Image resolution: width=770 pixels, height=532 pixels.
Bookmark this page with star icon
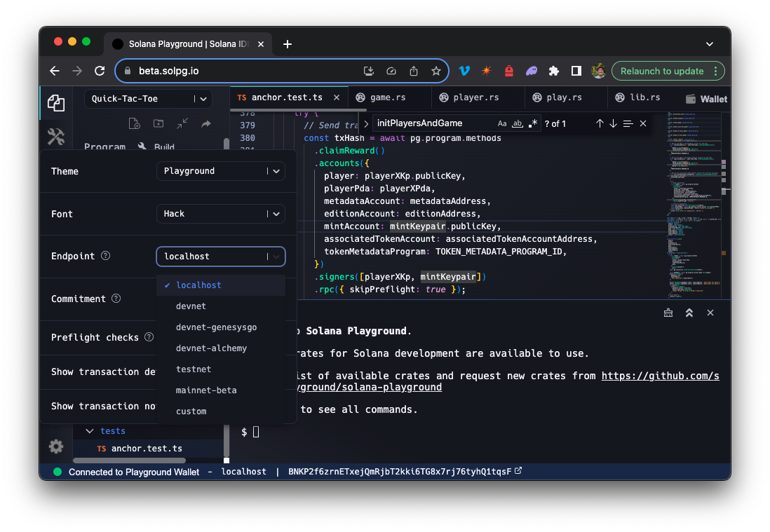(x=436, y=71)
